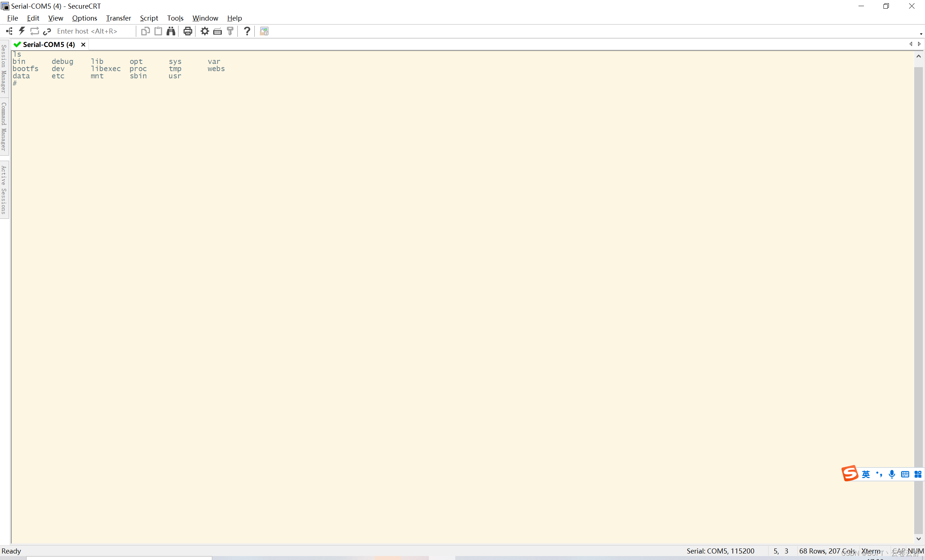Open the File menu
The image size is (925, 560).
click(x=12, y=18)
